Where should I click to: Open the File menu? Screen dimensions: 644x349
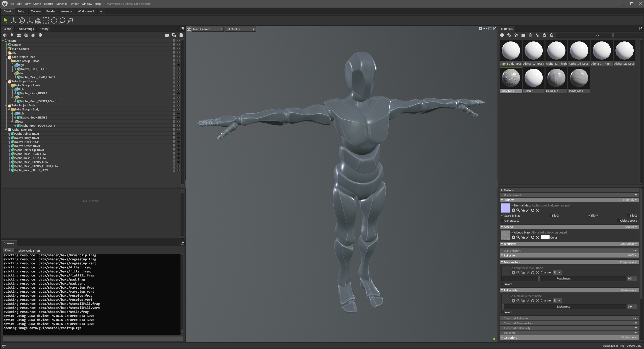coord(12,4)
